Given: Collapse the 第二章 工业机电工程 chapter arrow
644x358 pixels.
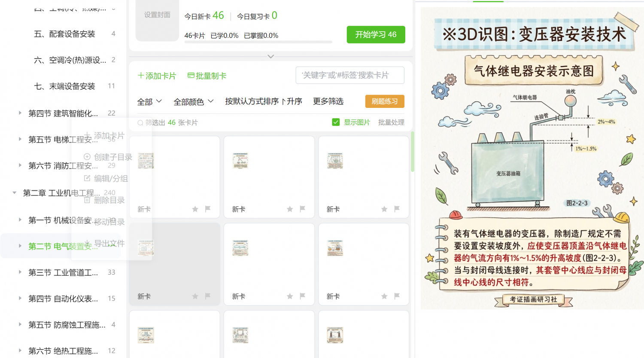Looking at the screenshot, I should coord(15,193).
